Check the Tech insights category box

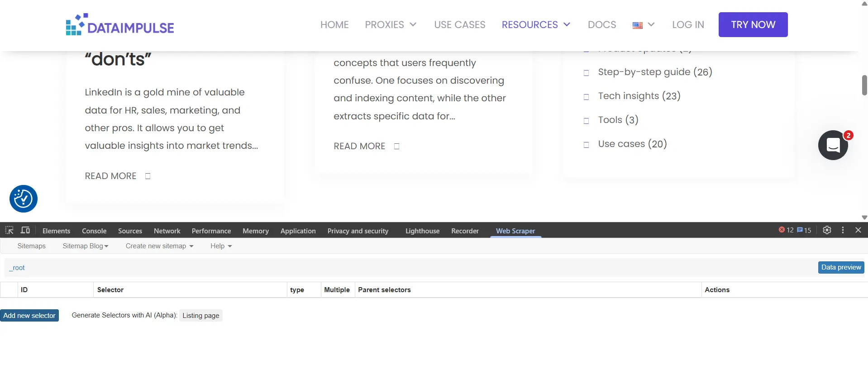[x=587, y=97]
